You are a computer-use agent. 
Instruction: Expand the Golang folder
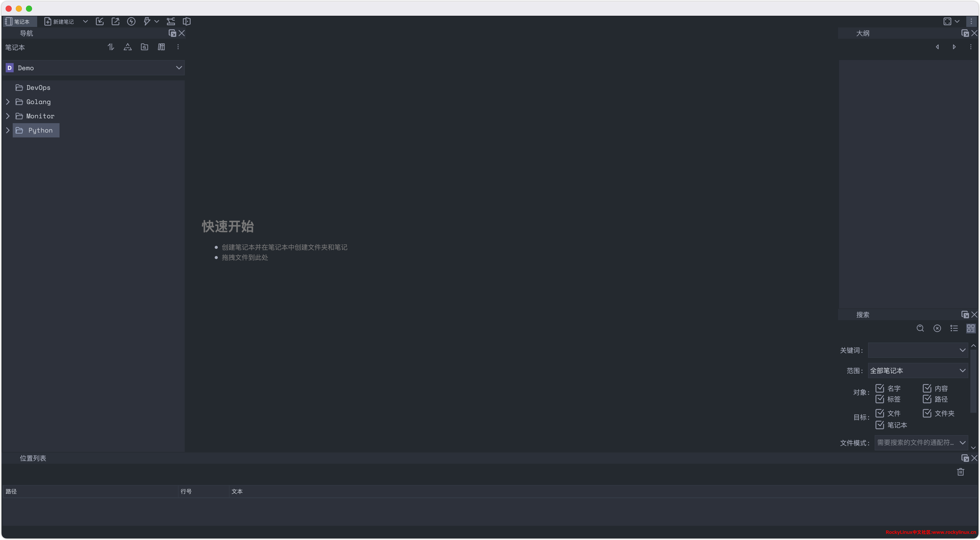(x=8, y=102)
